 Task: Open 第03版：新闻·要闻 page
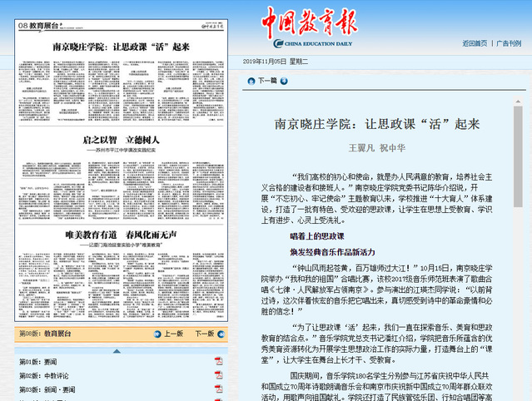pyautogui.click(x=47, y=390)
